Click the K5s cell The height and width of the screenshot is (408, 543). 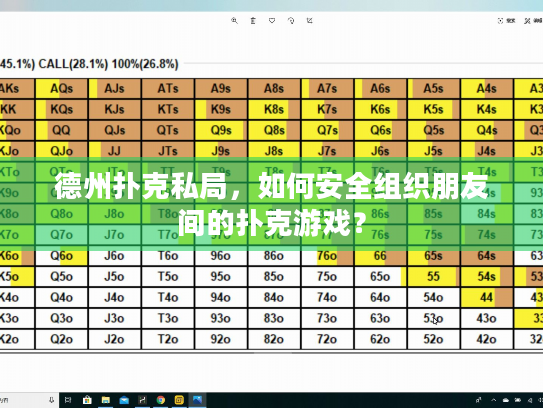click(434, 109)
